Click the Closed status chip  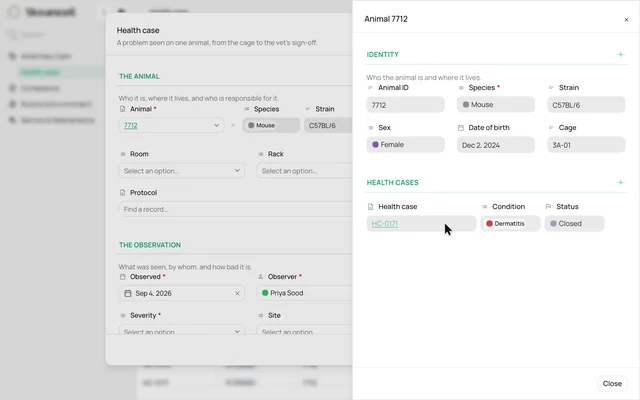coord(566,223)
